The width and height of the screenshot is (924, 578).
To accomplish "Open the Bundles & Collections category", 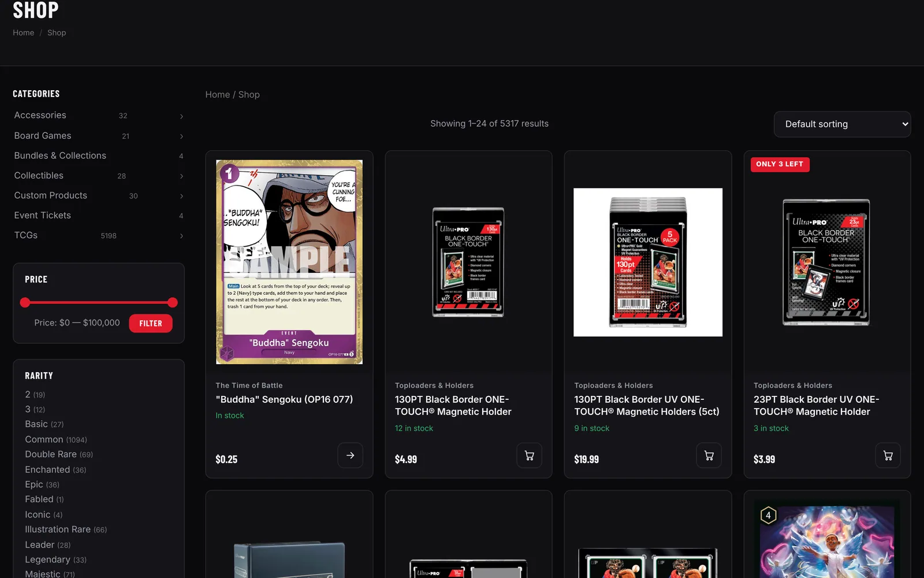I will pos(60,155).
